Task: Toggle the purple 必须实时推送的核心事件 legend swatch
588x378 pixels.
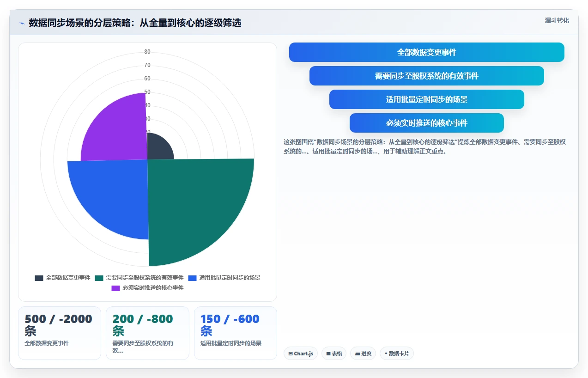Action: click(x=116, y=288)
